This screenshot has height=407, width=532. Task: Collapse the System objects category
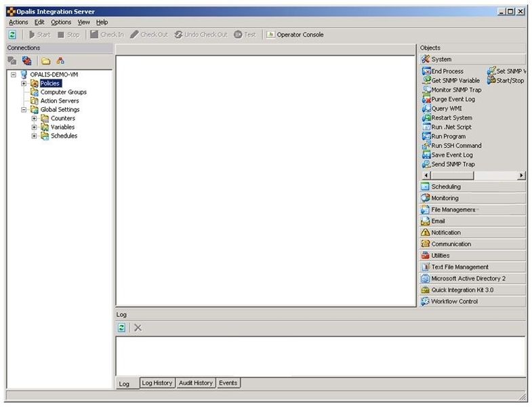472,59
